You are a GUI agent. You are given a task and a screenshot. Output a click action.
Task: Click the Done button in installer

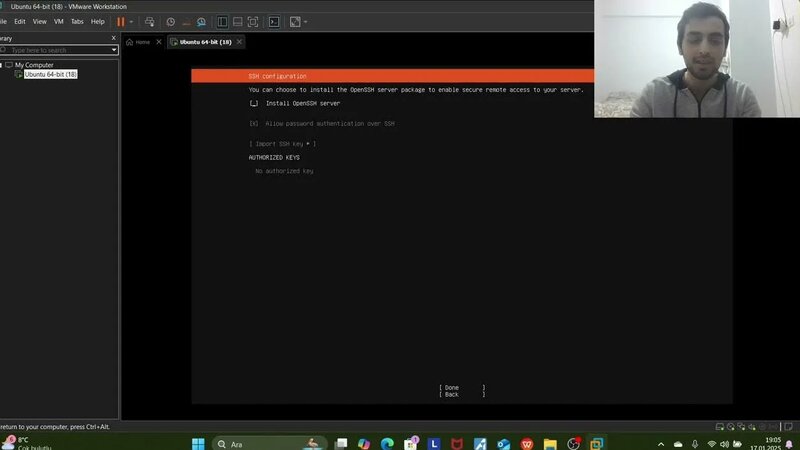462,388
